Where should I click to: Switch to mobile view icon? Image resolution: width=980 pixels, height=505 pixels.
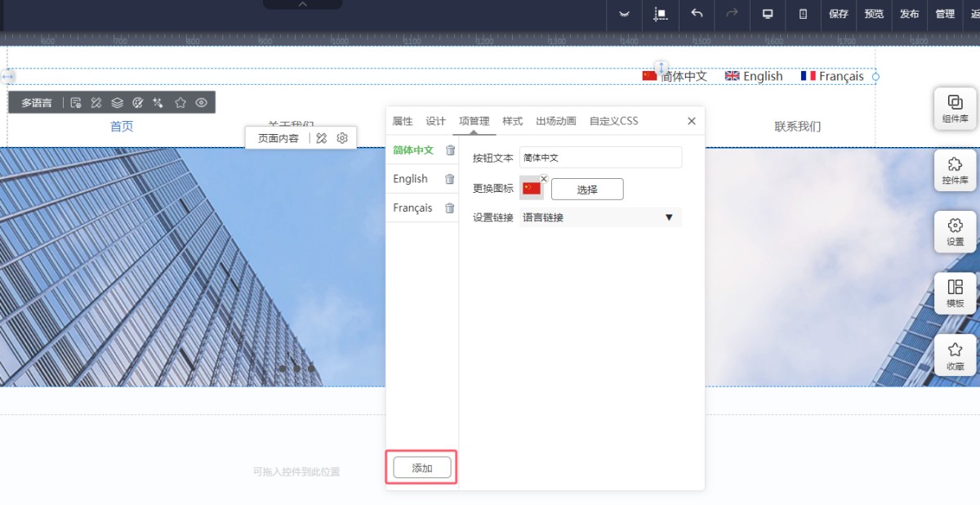coord(803,14)
